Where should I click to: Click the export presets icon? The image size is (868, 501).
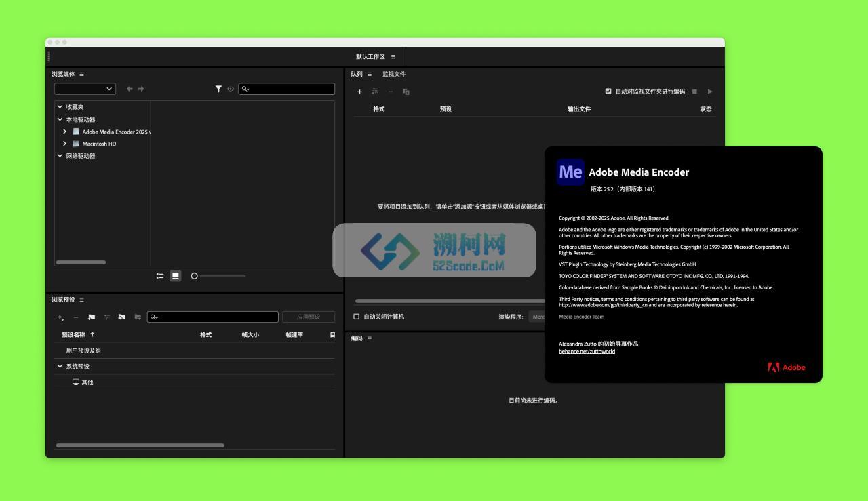click(138, 317)
